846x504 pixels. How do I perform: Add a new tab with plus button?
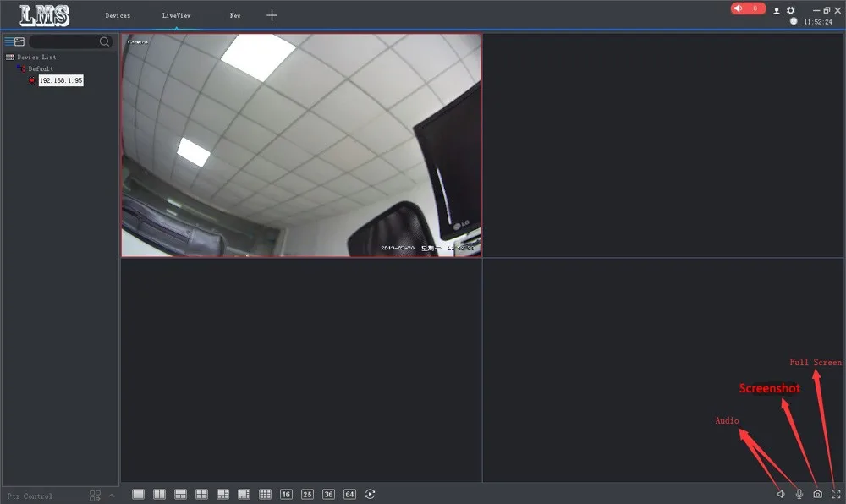pyautogui.click(x=272, y=15)
